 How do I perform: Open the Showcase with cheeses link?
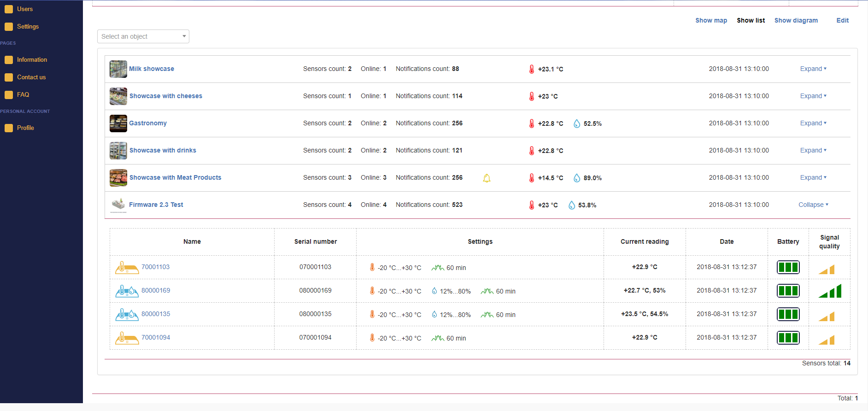pos(166,96)
